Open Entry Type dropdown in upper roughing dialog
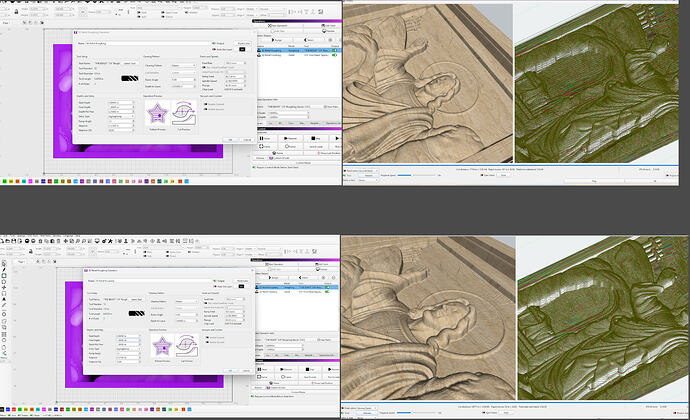This screenshot has width=690, height=420. [x=121, y=116]
